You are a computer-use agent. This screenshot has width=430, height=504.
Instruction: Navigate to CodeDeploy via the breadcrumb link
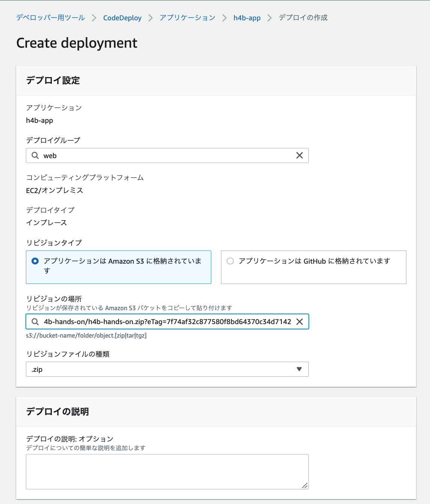pos(122,18)
